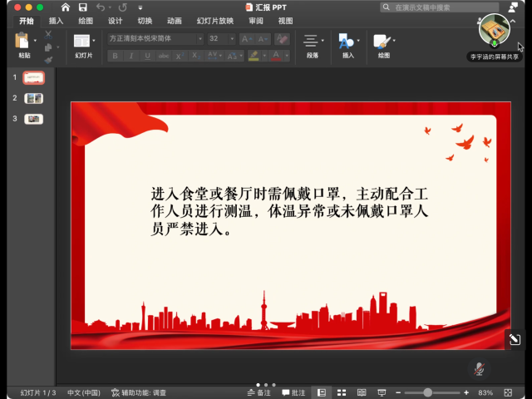
Task: Toggle bold formatting
Action: pyautogui.click(x=115, y=56)
